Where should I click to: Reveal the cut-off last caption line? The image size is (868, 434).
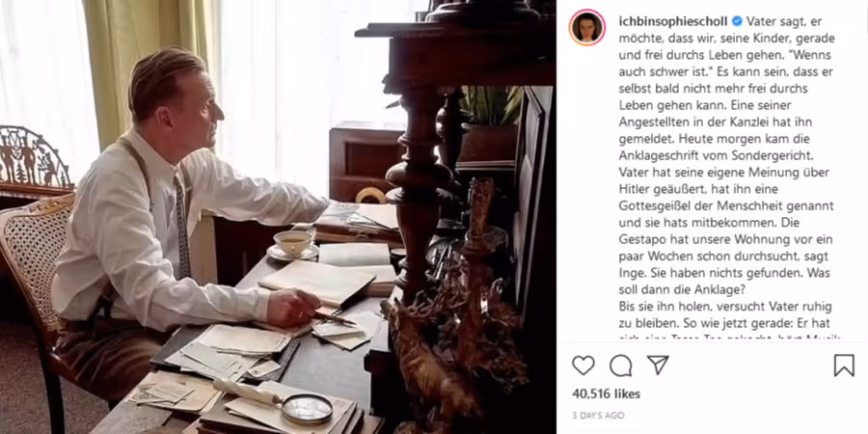(730, 337)
